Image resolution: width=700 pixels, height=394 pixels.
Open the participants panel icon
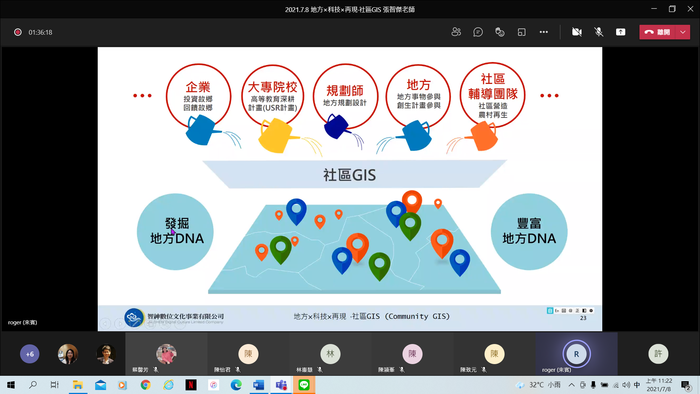click(456, 32)
